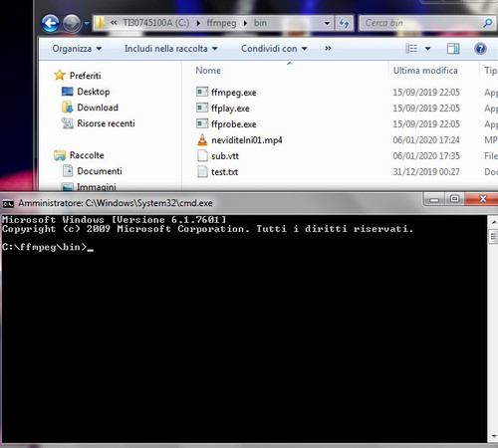Viewport: 498px width, 448px height.
Task: Click the search magnifier icon
Action: click(x=488, y=23)
